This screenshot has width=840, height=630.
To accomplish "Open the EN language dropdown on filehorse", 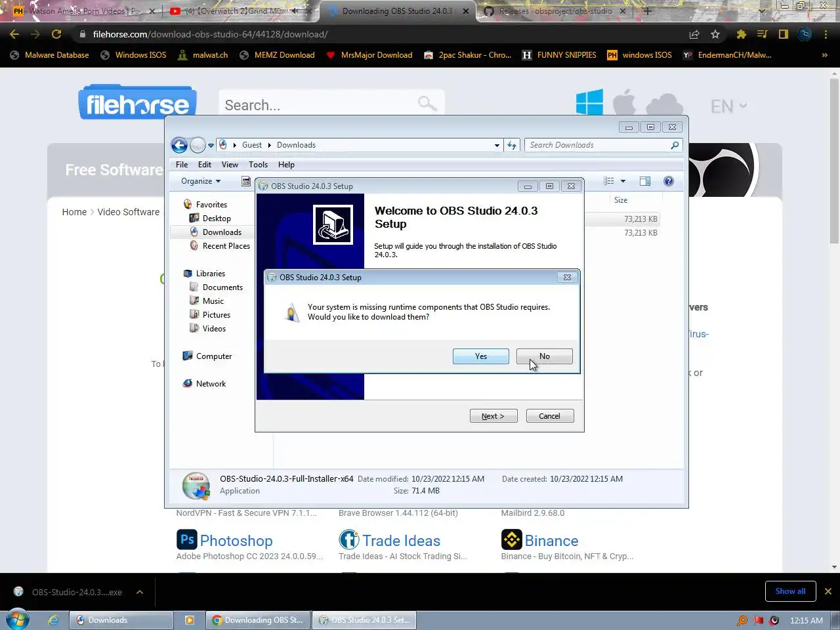I will [728, 106].
